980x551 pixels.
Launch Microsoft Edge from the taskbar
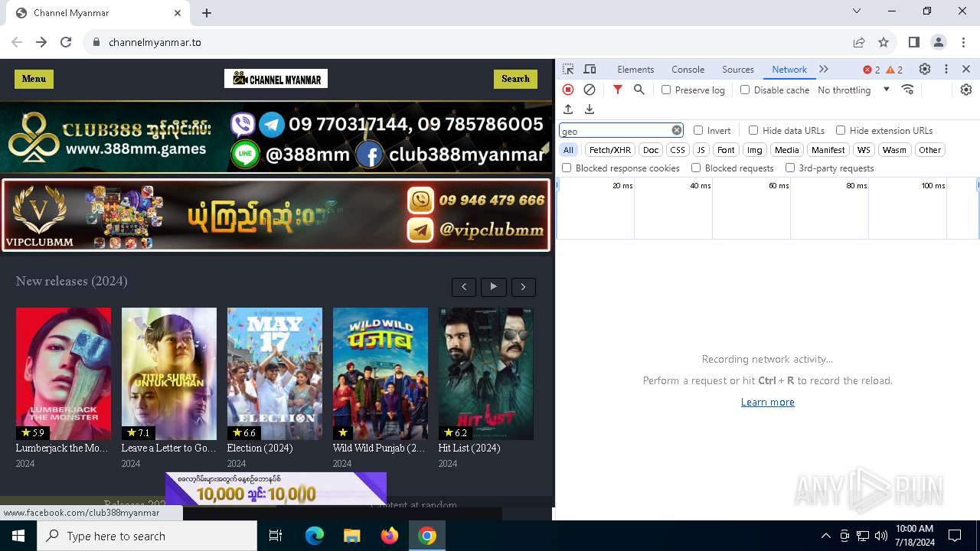coord(315,536)
